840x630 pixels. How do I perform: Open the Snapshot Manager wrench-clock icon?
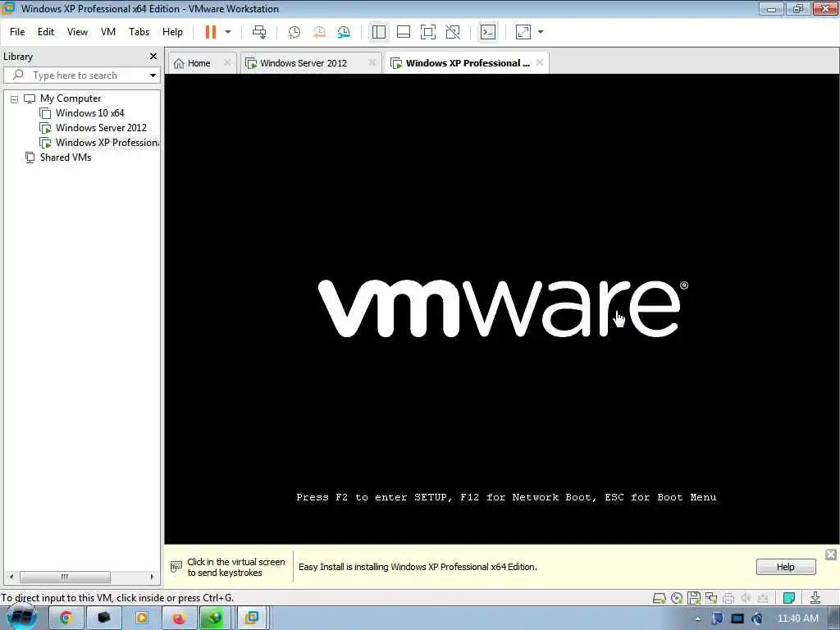click(x=344, y=32)
